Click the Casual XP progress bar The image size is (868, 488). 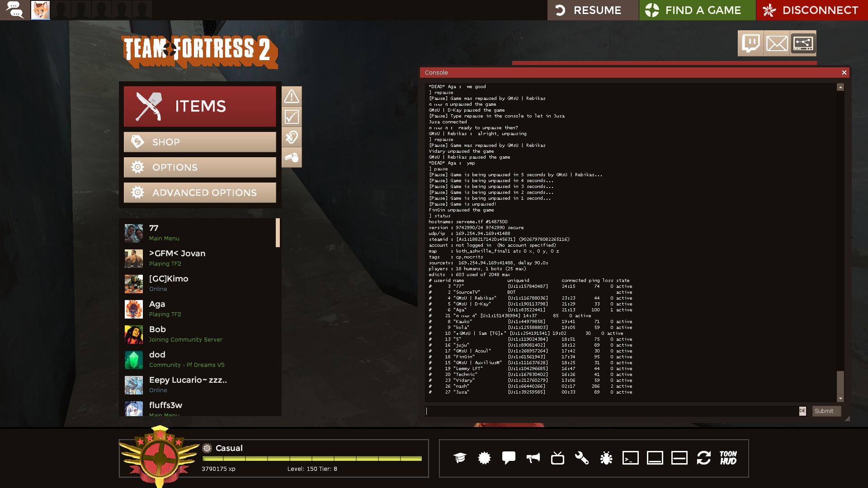pyautogui.click(x=312, y=459)
